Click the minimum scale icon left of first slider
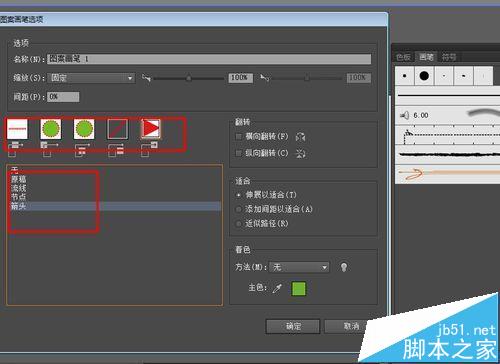 pyautogui.click(x=146, y=78)
